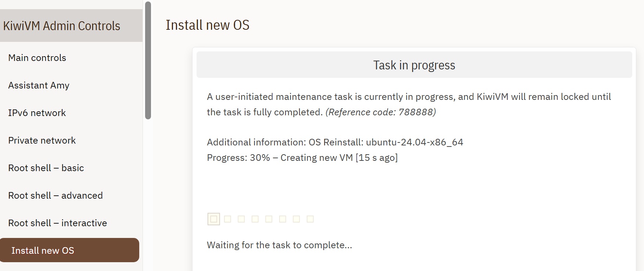This screenshot has height=271, width=644.
Task: Click the last progress indicator square
Action: 310,219
